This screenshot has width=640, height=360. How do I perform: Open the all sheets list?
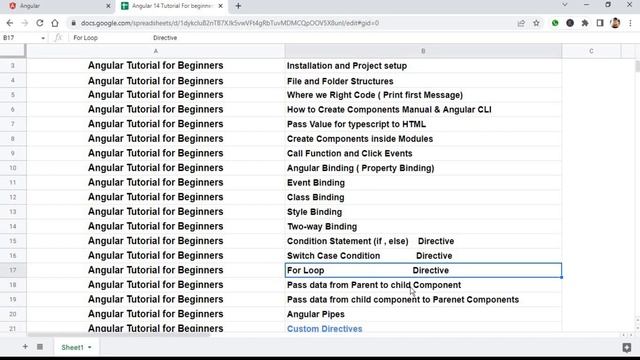pos(40,347)
